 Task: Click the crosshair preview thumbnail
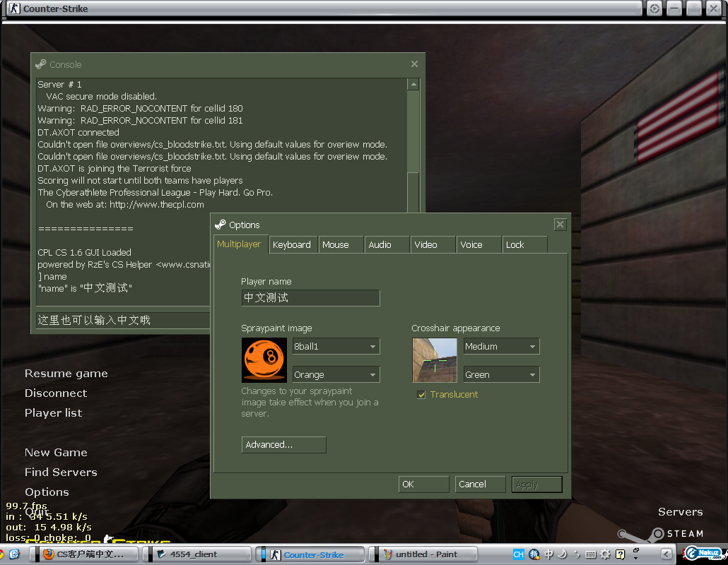click(x=435, y=360)
